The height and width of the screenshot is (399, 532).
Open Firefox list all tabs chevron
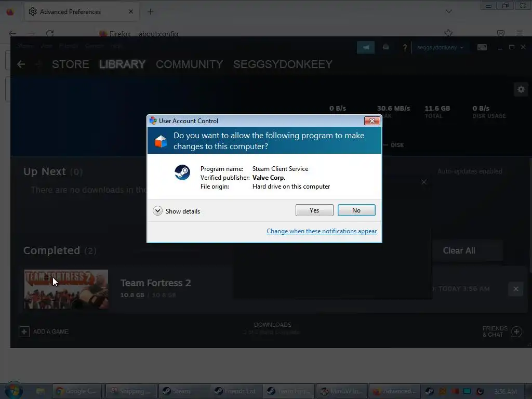pos(448,11)
